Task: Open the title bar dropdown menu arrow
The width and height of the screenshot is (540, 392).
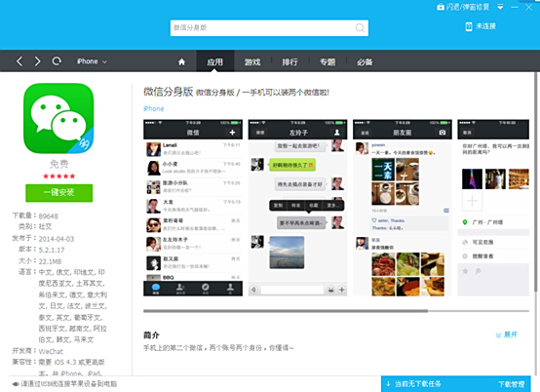Action: coord(500,7)
